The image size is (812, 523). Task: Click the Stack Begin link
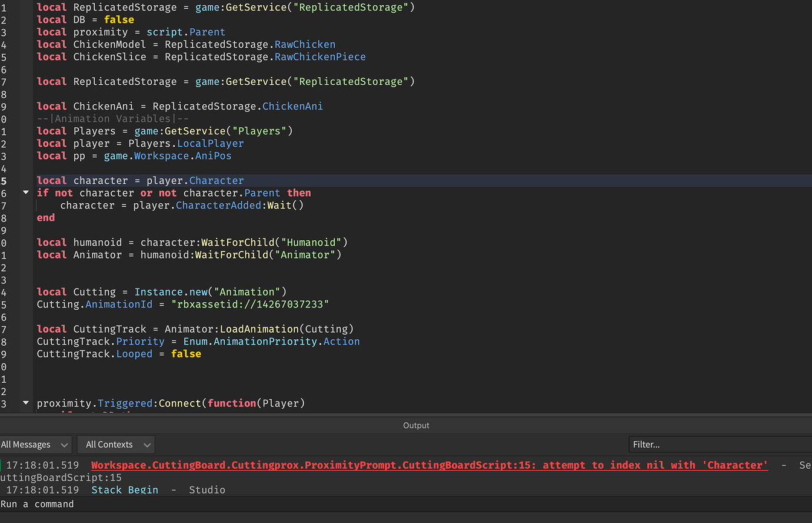pyautogui.click(x=124, y=489)
